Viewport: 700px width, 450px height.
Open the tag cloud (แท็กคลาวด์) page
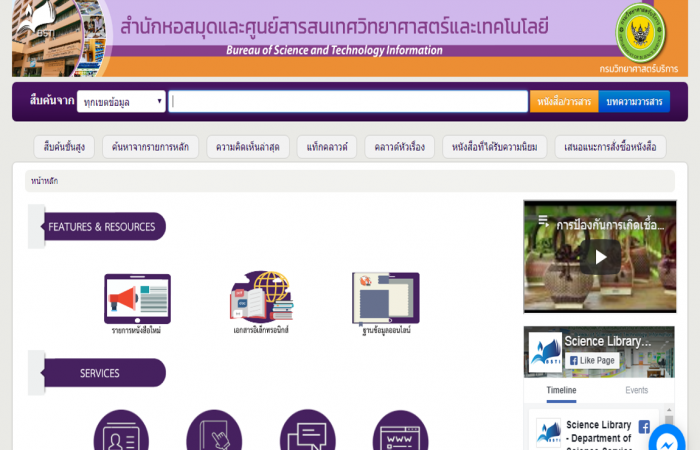[327, 147]
